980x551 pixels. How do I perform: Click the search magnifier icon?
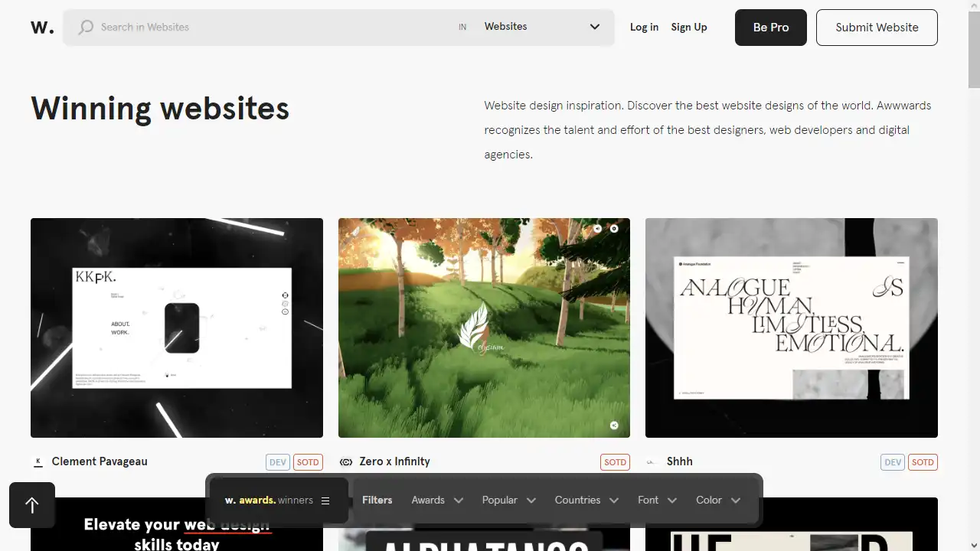[x=85, y=27]
